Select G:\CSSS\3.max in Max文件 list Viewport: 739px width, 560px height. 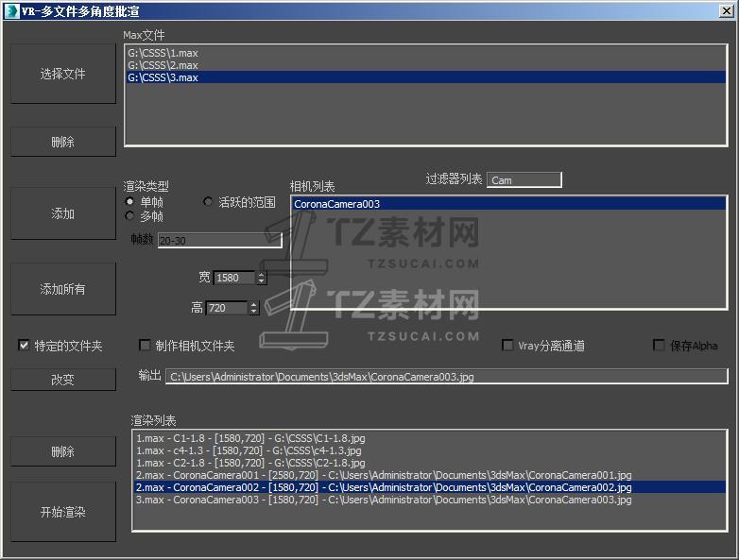pyautogui.click(x=425, y=77)
